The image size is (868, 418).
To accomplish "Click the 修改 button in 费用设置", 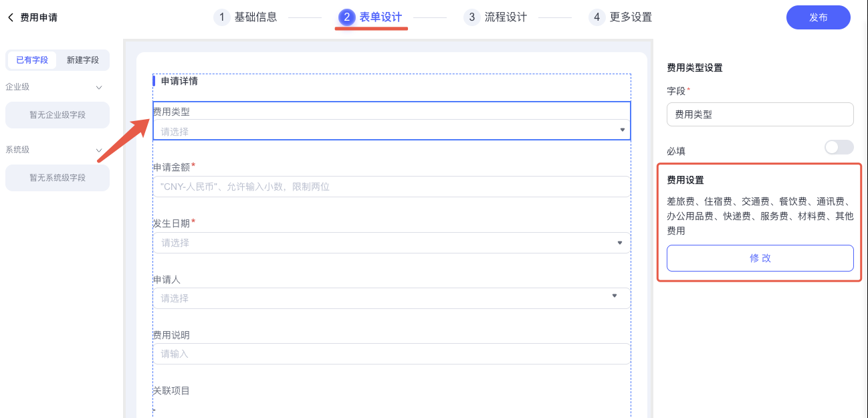I will pos(760,258).
